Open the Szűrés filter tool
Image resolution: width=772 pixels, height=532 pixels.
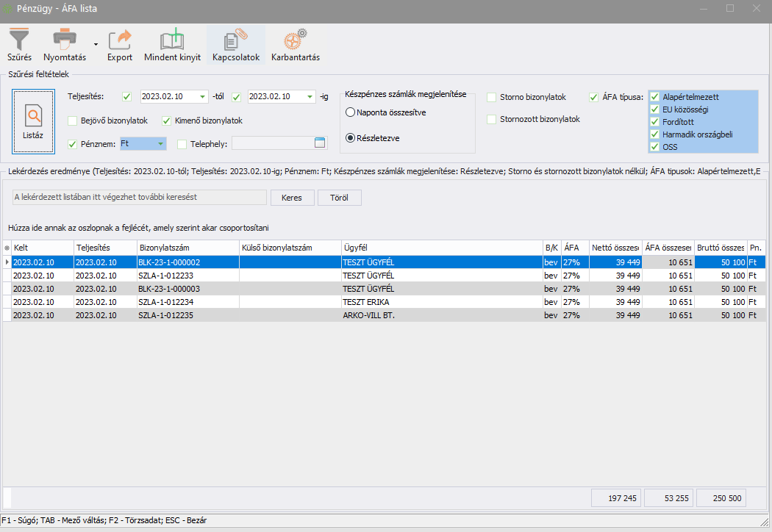pyautogui.click(x=19, y=44)
